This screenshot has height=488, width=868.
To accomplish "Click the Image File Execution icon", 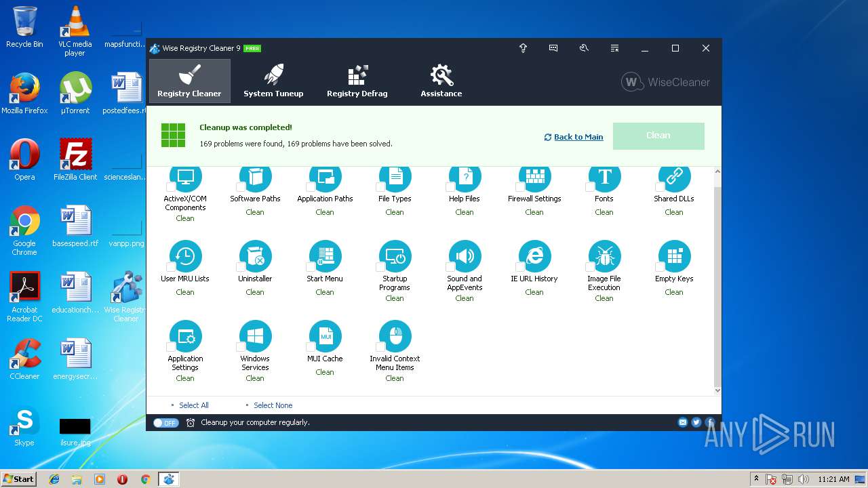I will (x=604, y=256).
